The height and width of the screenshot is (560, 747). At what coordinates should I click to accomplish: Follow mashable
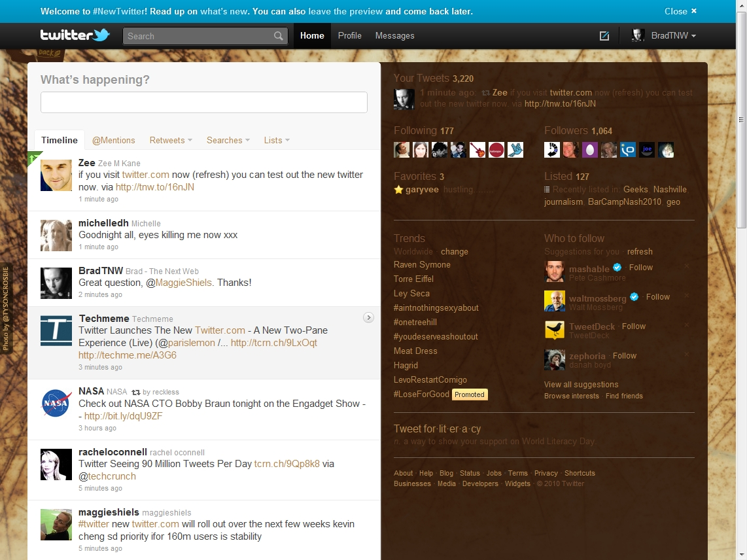pos(641,268)
